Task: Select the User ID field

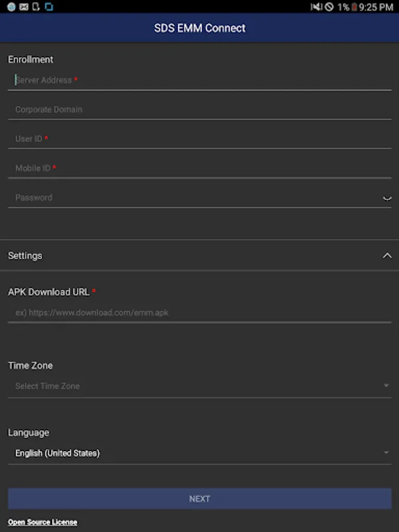Action: pos(200,139)
